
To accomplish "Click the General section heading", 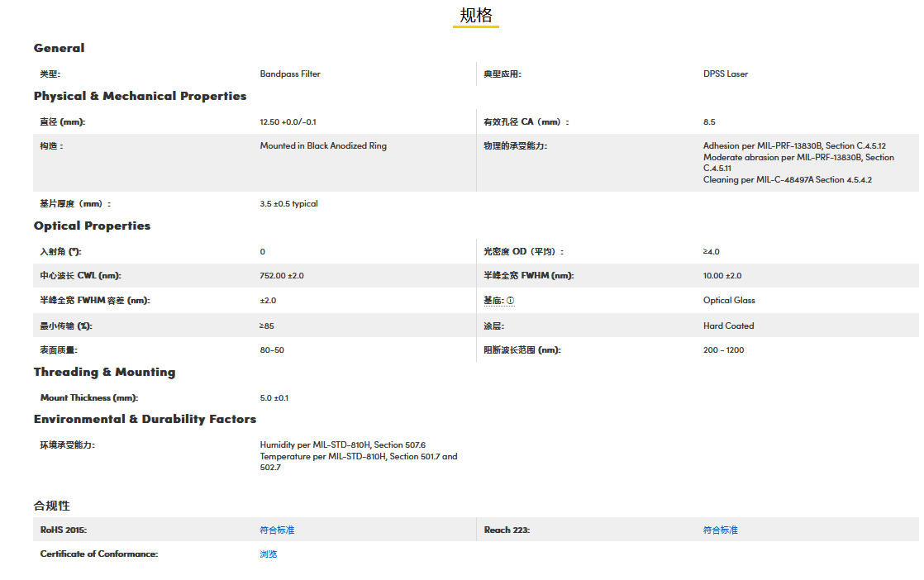I will coord(59,48).
